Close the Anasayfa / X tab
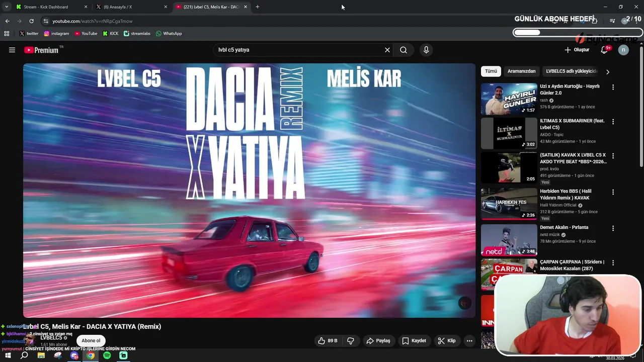The height and width of the screenshot is (362, 644). (x=166, y=7)
